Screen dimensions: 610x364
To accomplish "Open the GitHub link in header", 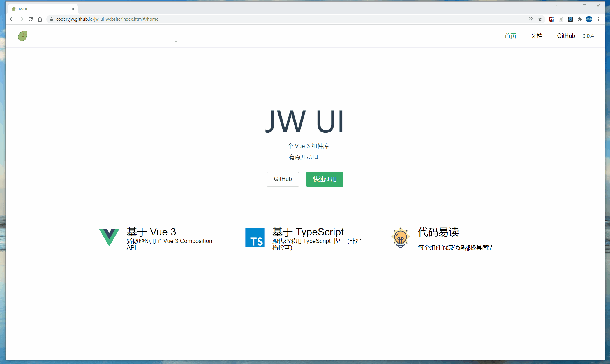I will 566,36.
